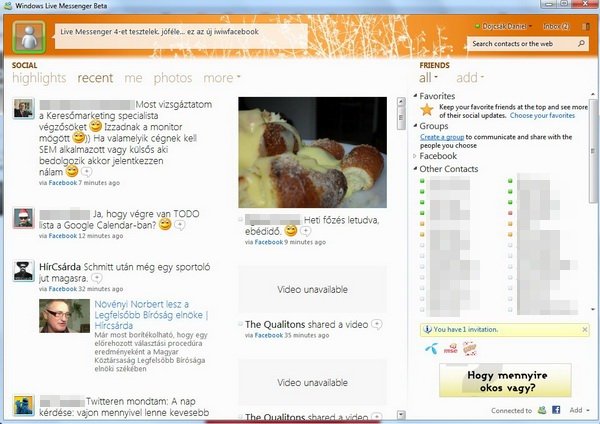Open the Növényi Norbert article thumbnail

point(64,316)
